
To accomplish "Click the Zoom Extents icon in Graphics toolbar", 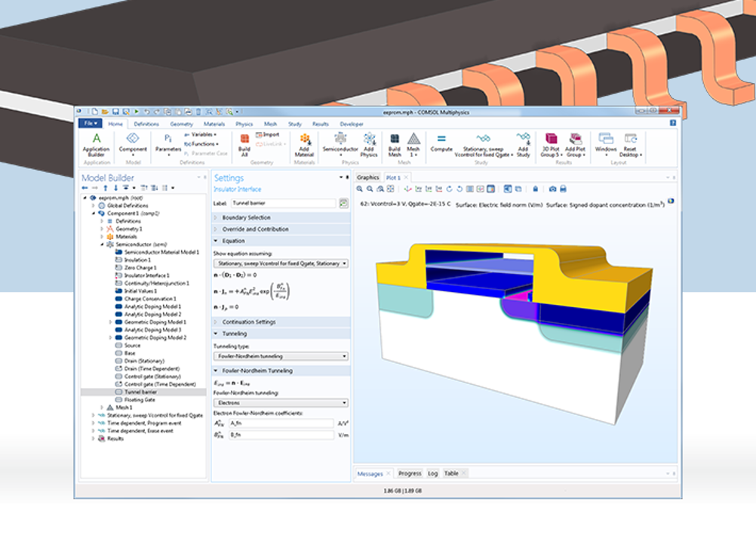I will (391, 189).
